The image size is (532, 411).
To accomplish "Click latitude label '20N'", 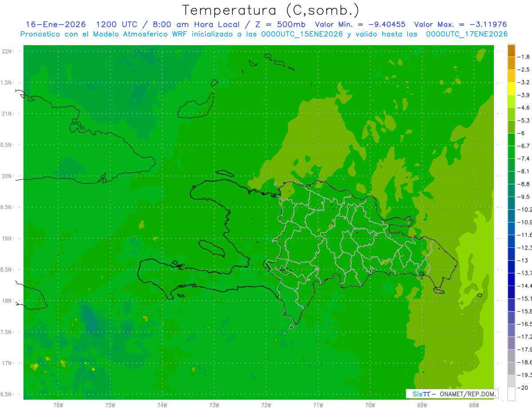I will point(7,176).
